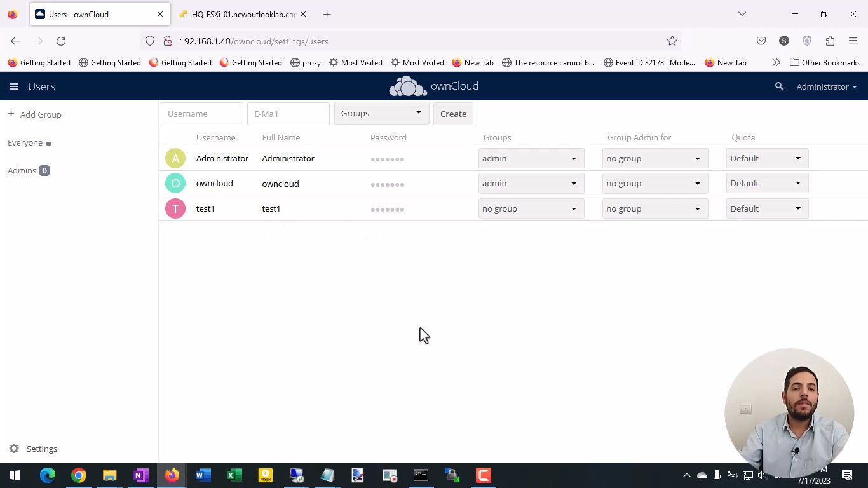Click Add Group link
The image size is (868, 488).
click(41, 114)
